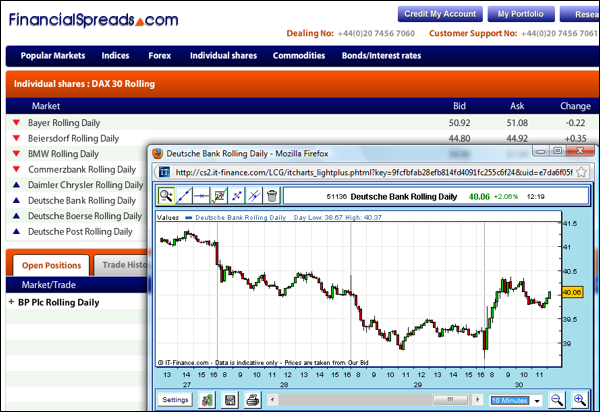Click the yellow 40.06 price marker on chart axis

click(x=572, y=293)
